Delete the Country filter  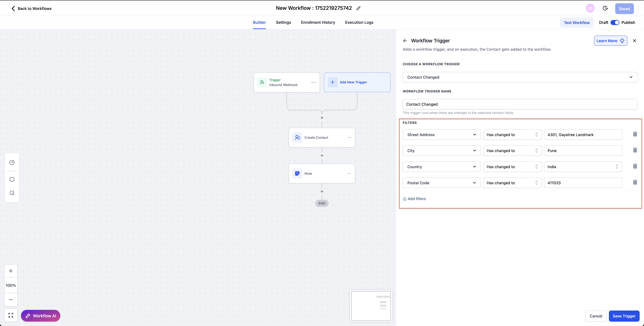coord(635,166)
